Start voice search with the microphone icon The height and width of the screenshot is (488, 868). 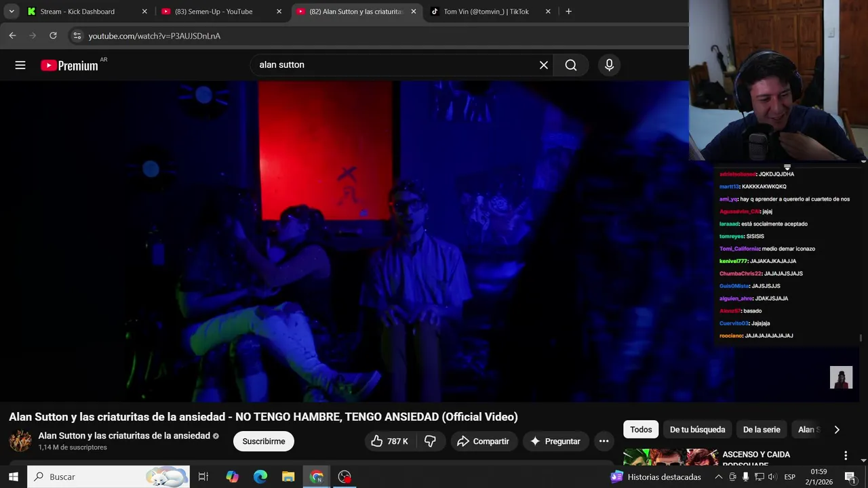point(609,65)
